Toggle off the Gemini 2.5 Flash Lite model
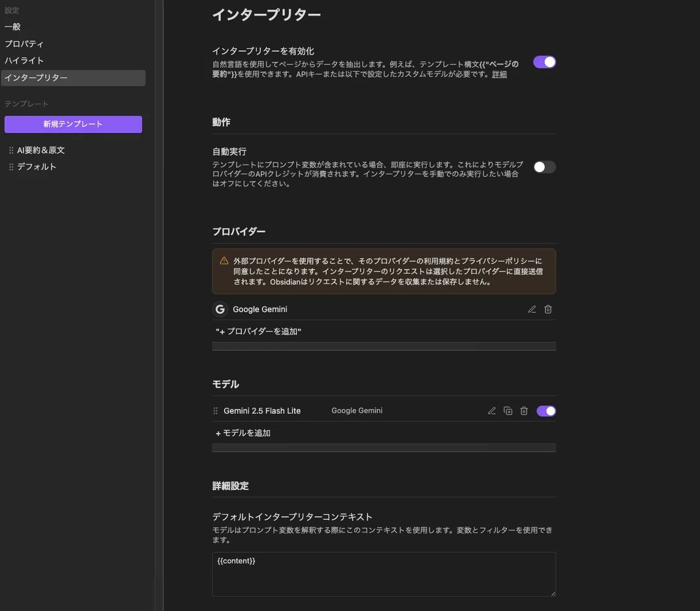The height and width of the screenshot is (611, 700). tap(546, 411)
